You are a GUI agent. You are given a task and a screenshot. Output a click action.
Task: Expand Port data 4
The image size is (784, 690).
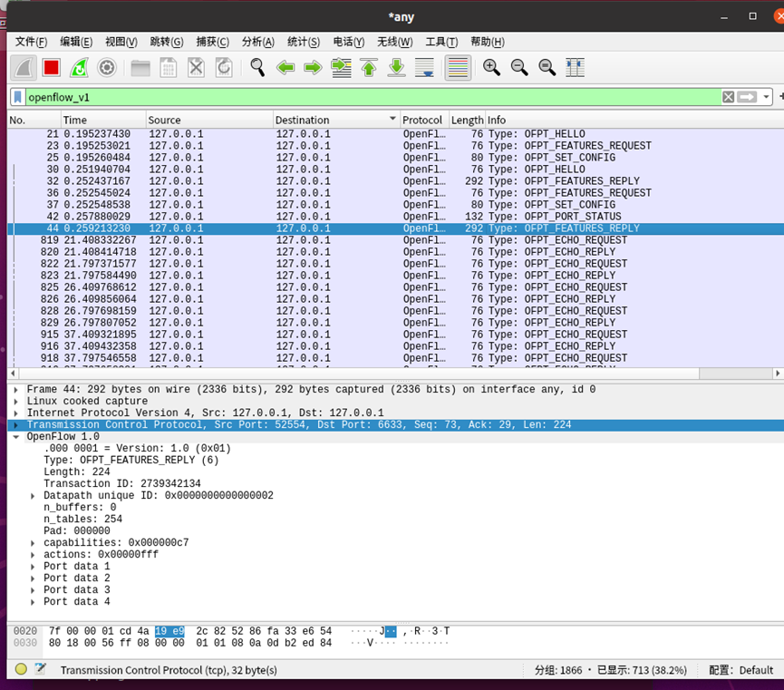[x=33, y=602]
